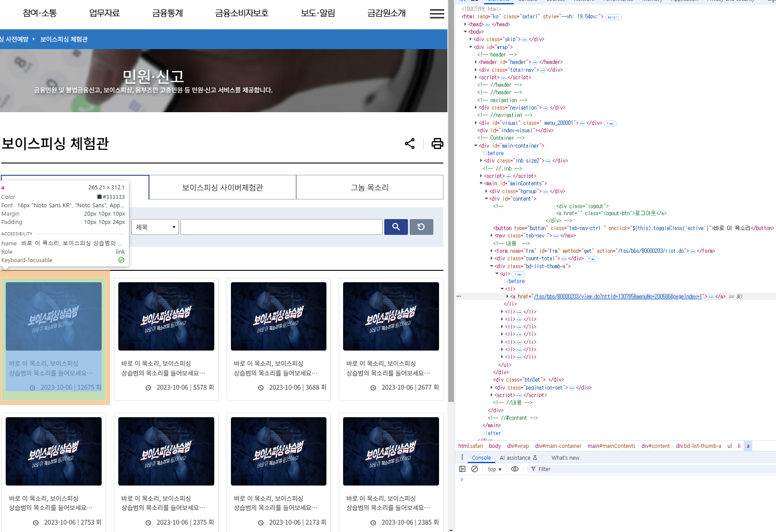Open the video card with 2677 회
The image size is (776, 532).
391,339
